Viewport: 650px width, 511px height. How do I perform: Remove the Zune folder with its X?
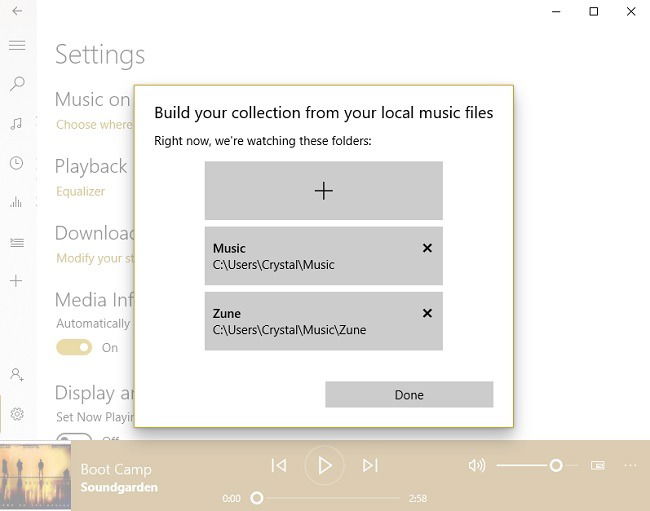point(427,313)
